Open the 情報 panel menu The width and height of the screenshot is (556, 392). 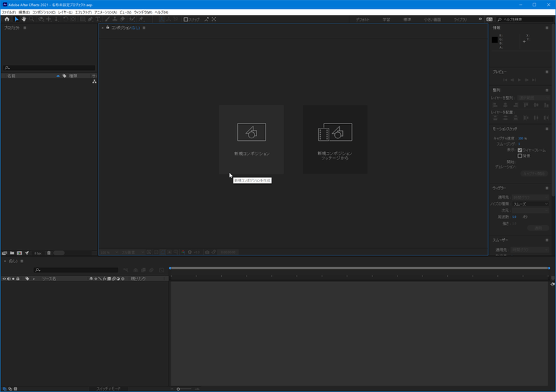click(547, 28)
